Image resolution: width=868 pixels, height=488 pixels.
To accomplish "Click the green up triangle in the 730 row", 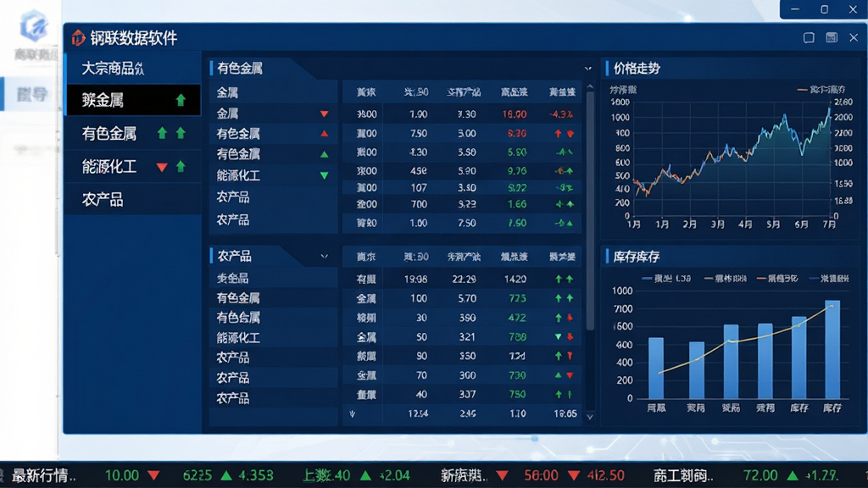I will 558,375.
